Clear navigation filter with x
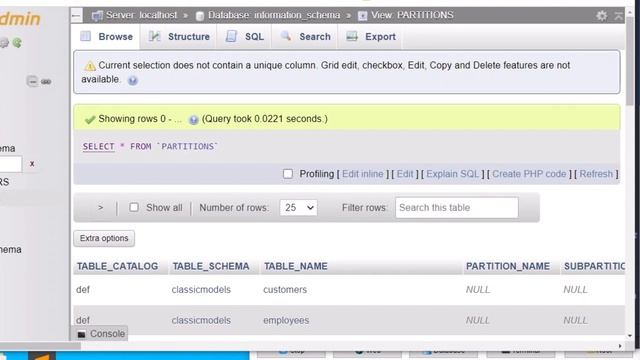Screen dimensions: 640x360 tap(32, 164)
